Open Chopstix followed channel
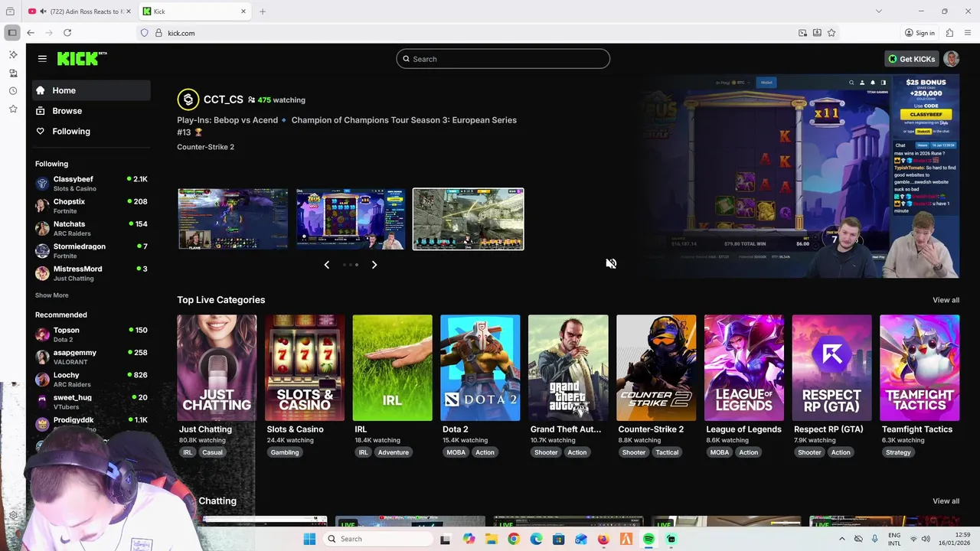 [x=92, y=206]
